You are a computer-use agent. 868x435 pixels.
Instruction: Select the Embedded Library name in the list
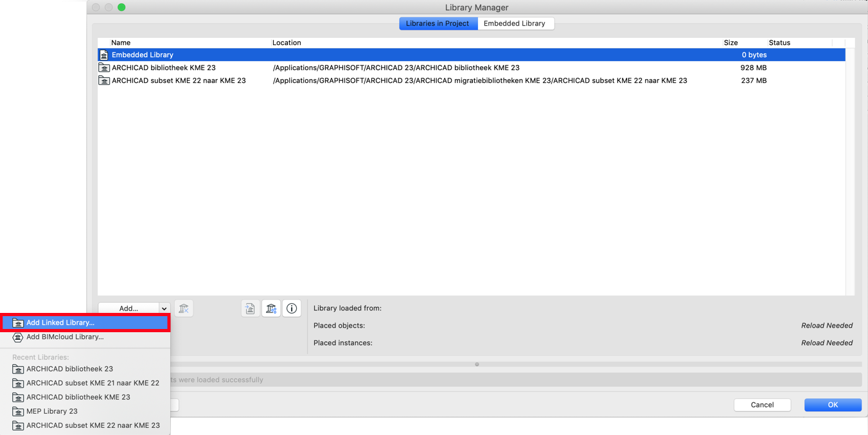tap(143, 55)
